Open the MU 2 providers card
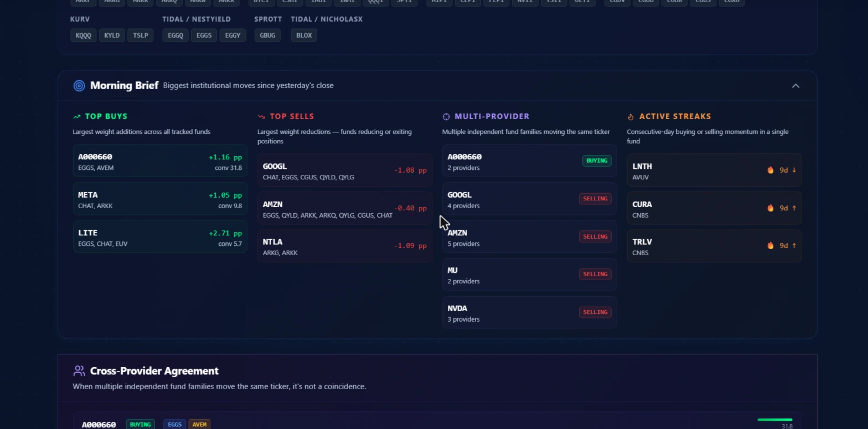This screenshot has width=868, height=429. pyautogui.click(x=529, y=275)
